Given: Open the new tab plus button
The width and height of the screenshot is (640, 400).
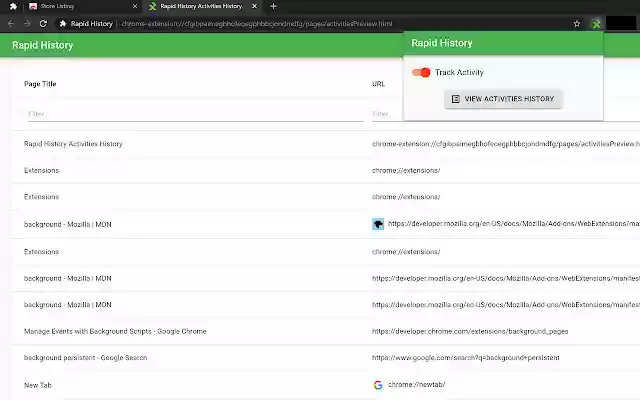Looking at the screenshot, I should 273,6.
